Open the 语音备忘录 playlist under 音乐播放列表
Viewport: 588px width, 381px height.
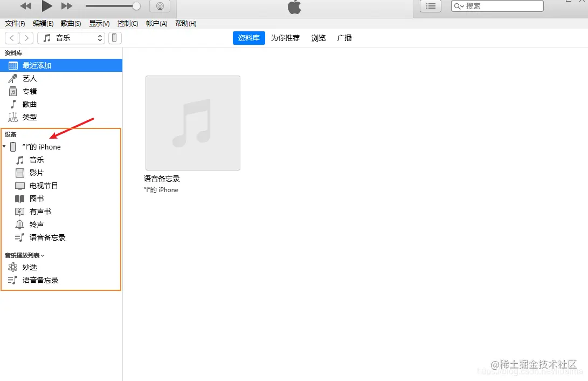[x=61, y=280]
